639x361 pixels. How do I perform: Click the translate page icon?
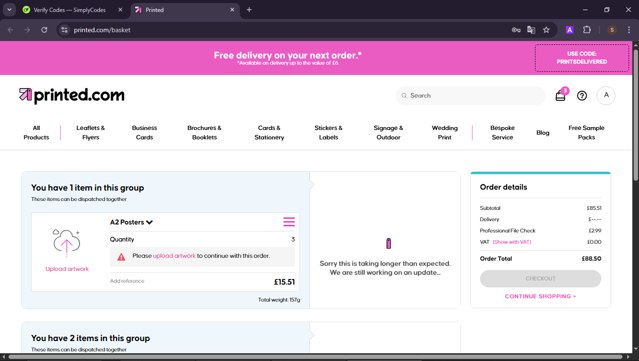point(531,30)
